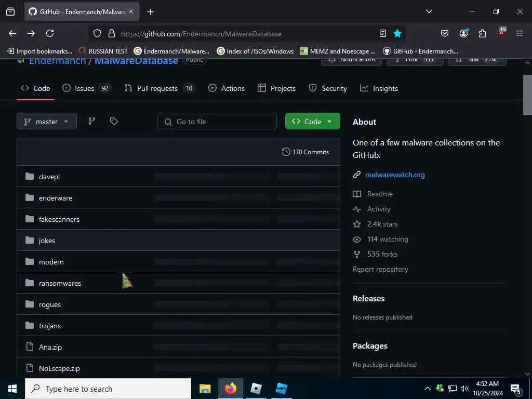View branches via the branch icon
The image size is (532, 399).
(91, 121)
